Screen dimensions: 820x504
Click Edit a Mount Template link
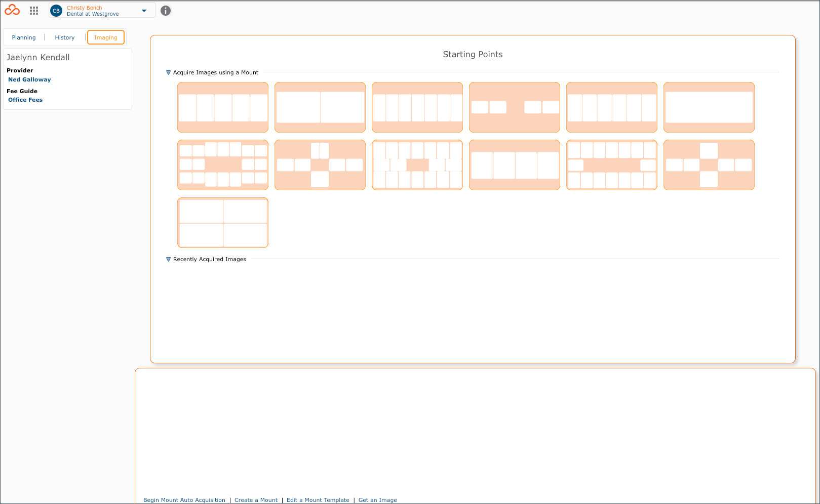coord(318,500)
